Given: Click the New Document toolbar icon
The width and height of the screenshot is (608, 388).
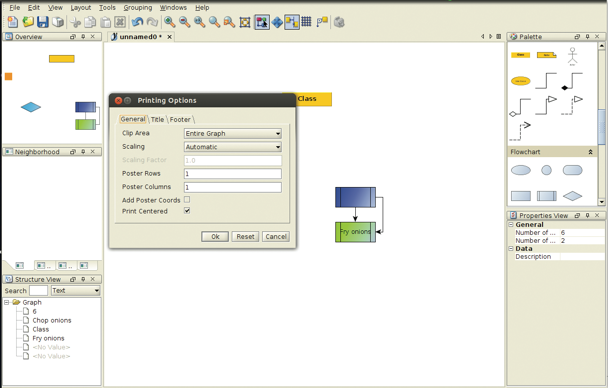Looking at the screenshot, I should pos(13,22).
